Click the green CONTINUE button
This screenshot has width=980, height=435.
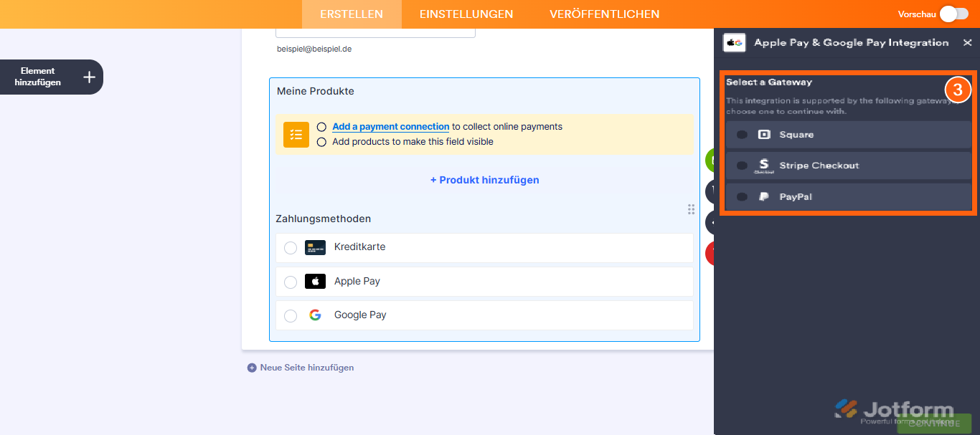click(x=934, y=424)
